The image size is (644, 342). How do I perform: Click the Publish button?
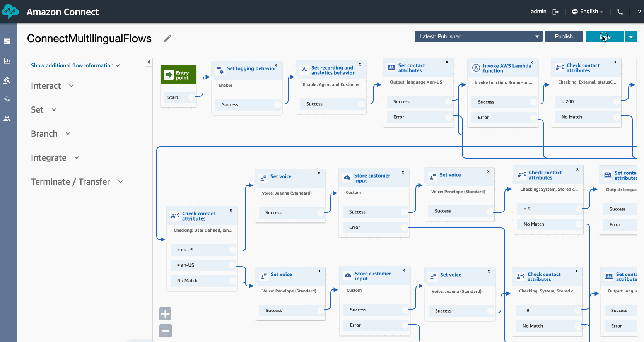(x=564, y=36)
